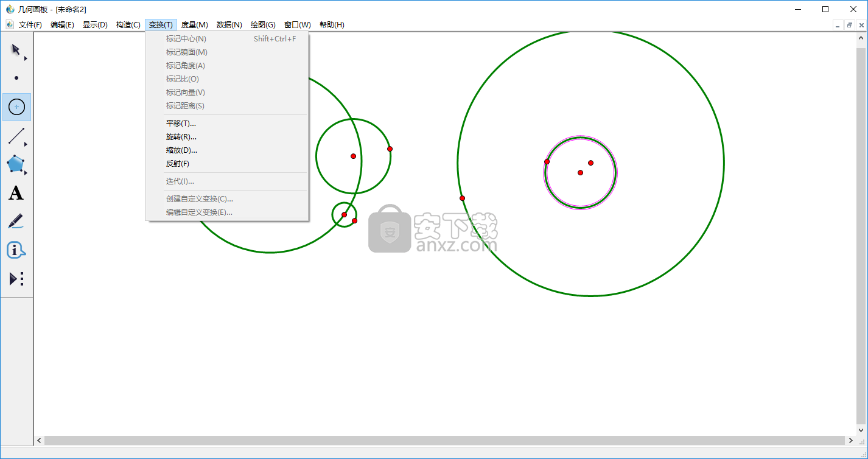The width and height of the screenshot is (868, 459).
Task: Select the pink circle's center point
Action: 580,173
